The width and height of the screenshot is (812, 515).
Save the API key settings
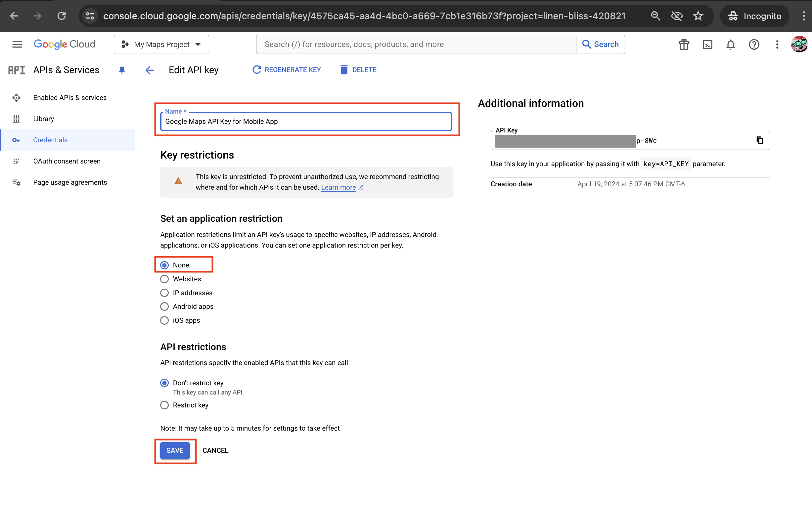[x=175, y=450]
